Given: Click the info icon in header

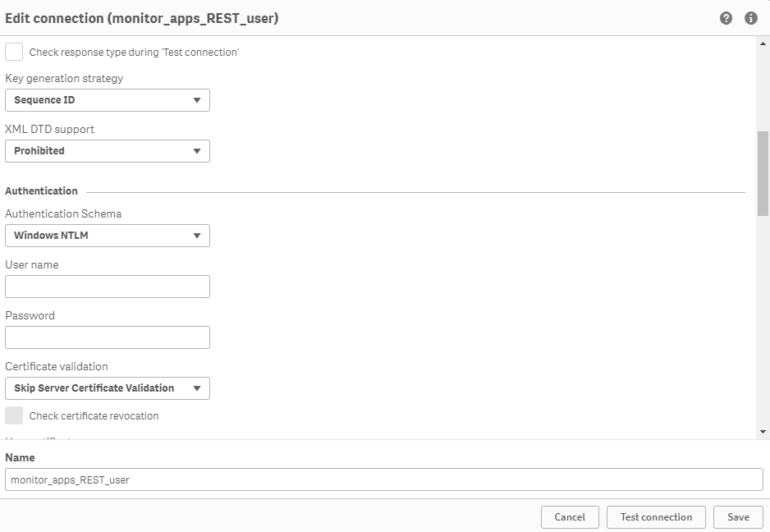Looking at the screenshot, I should pos(750,18).
